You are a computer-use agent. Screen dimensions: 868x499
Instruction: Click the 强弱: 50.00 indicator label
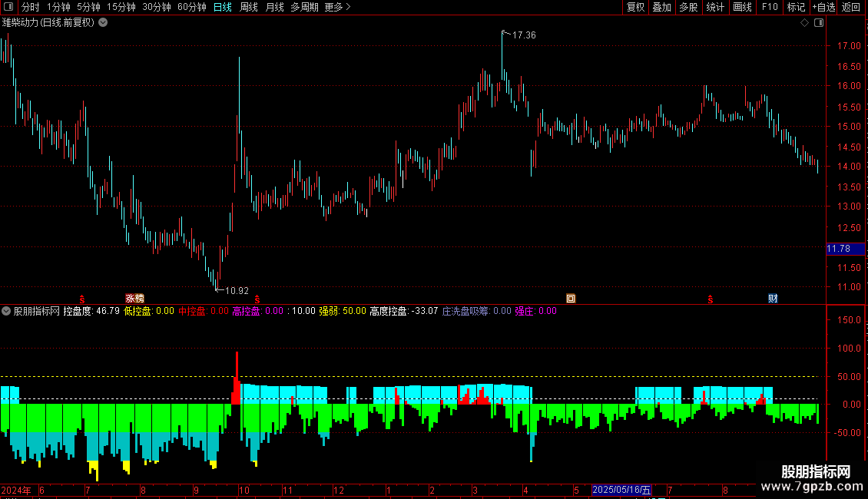[342, 311]
